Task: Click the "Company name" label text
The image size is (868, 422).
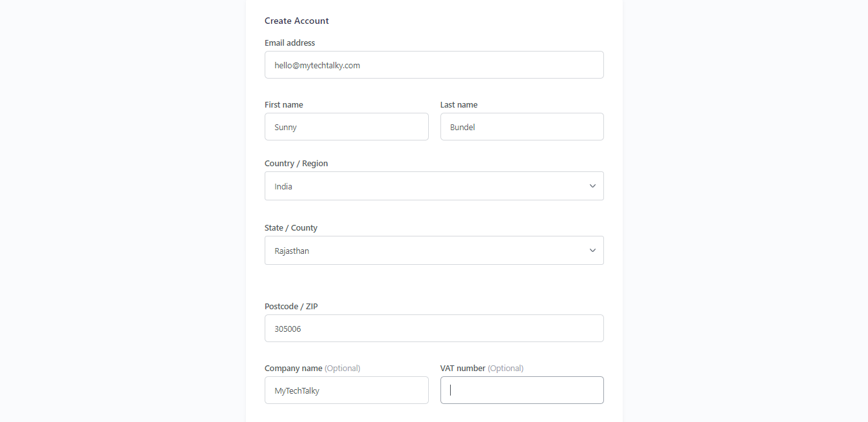Action: coord(294,369)
